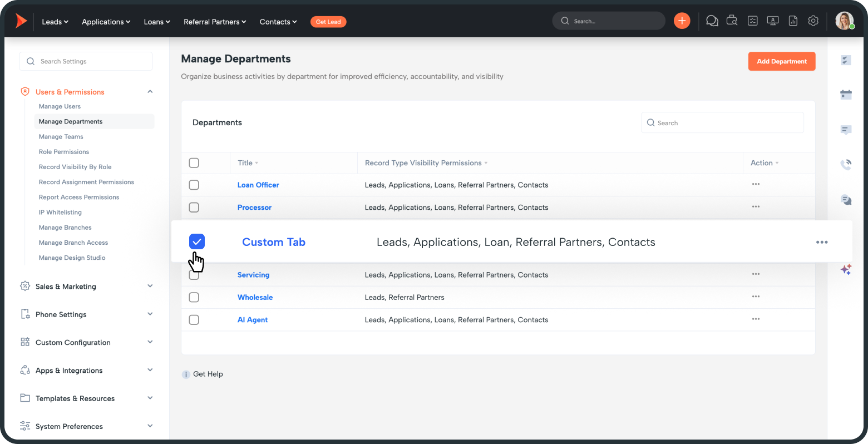Open the Applications menu
The width and height of the screenshot is (868, 444).
[x=106, y=22]
